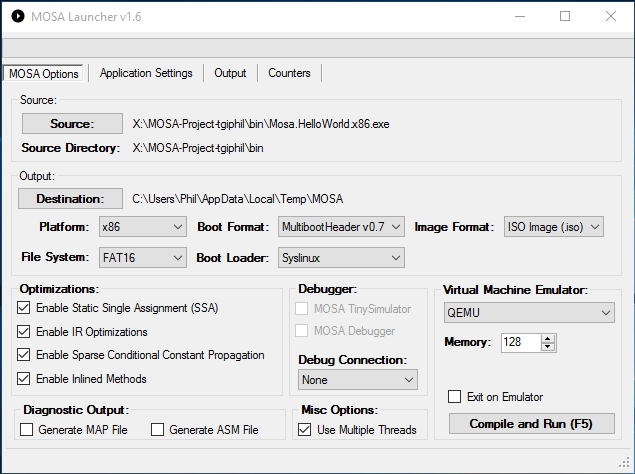Minimize the MOSA Launcher window
635x474 pixels.
(x=520, y=17)
